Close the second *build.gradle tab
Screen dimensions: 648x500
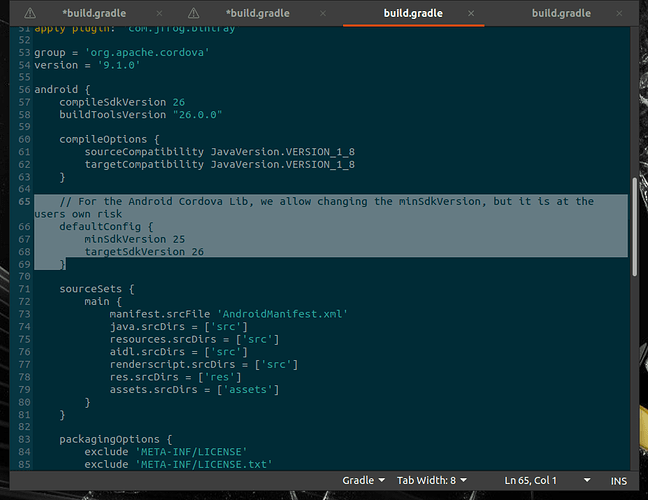(323, 14)
